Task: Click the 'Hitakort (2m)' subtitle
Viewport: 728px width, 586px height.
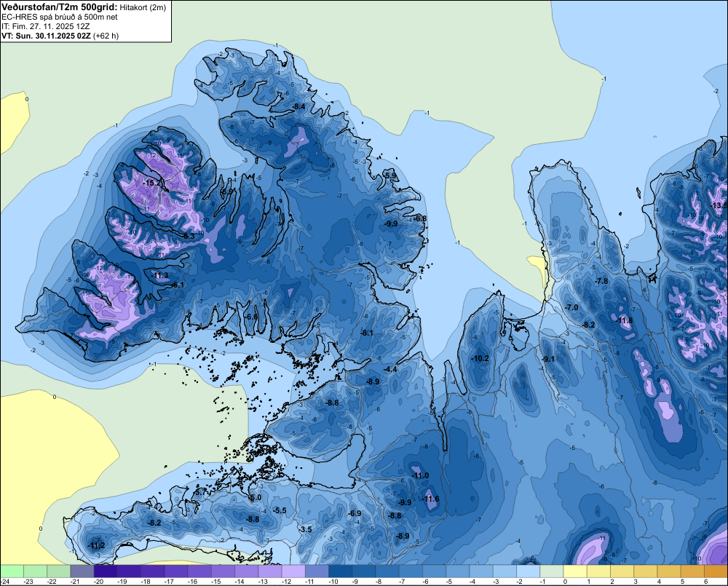Action: [143, 7]
